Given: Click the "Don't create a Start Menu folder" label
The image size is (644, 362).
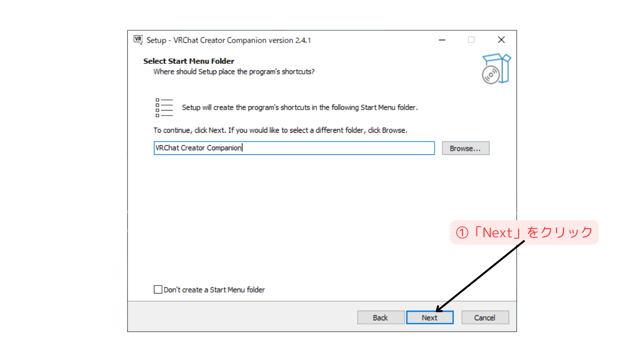Looking at the screenshot, I should pos(214,290).
